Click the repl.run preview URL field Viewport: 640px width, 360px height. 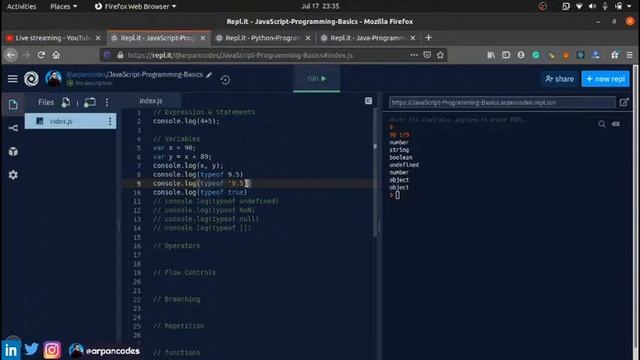click(x=502, y=102)
